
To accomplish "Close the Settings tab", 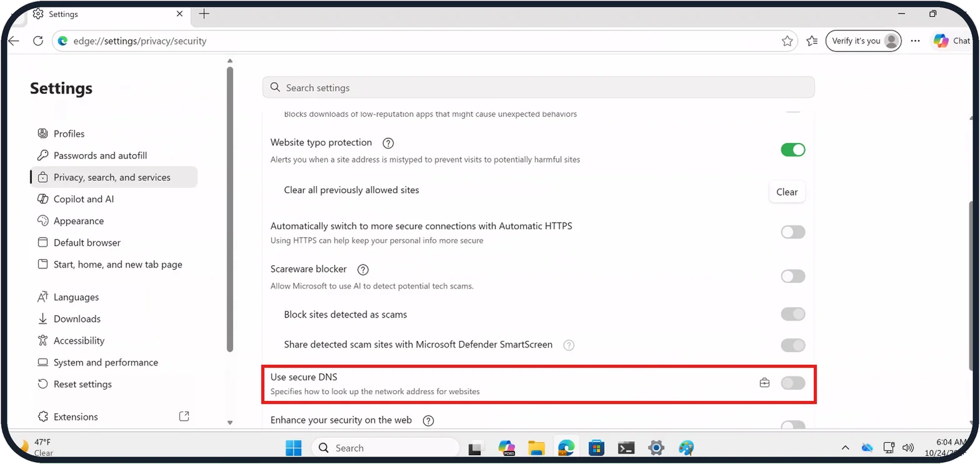I will click(x=180, y=14).
